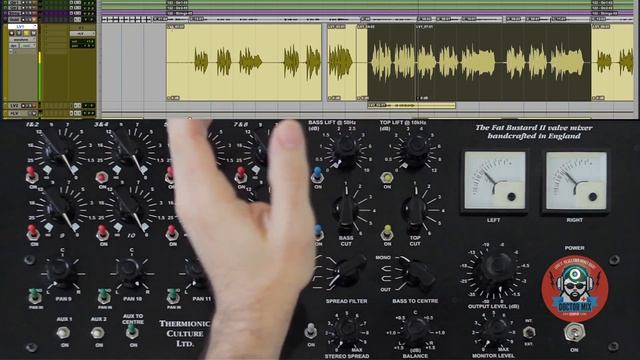Turn the BASS LIFT at 50Hz knob
Viewport: 640px width, 360px height.
point(346,148)
